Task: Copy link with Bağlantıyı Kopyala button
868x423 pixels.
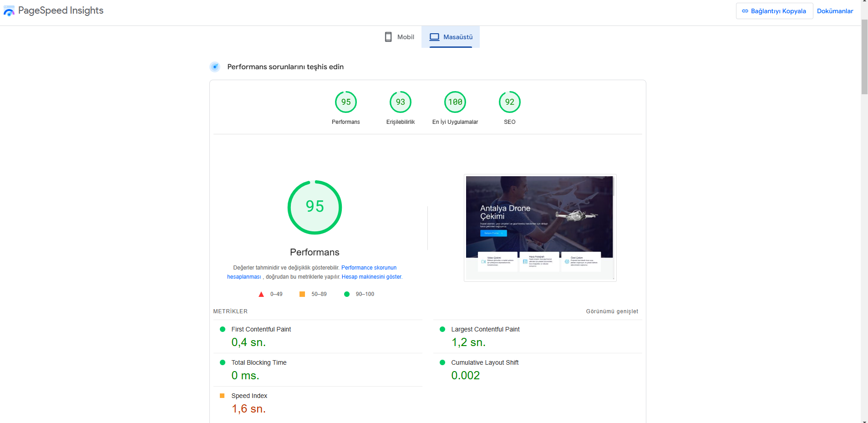Action: (774, 11)
